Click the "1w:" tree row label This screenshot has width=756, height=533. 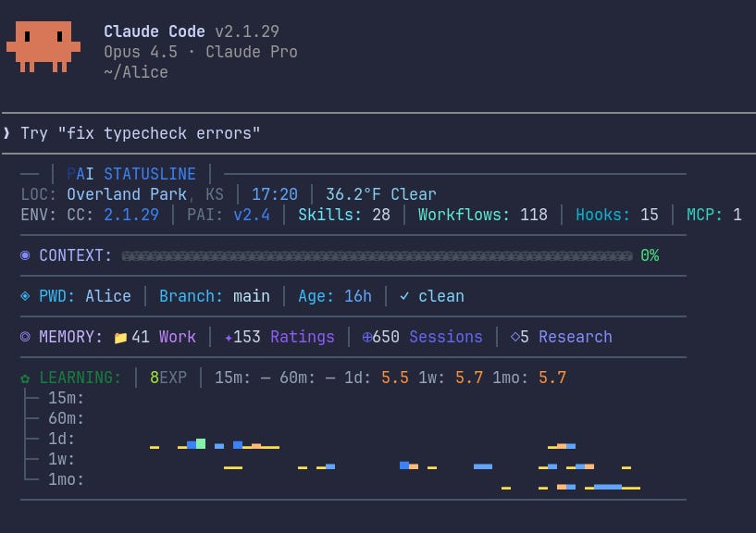pos(61,459)
